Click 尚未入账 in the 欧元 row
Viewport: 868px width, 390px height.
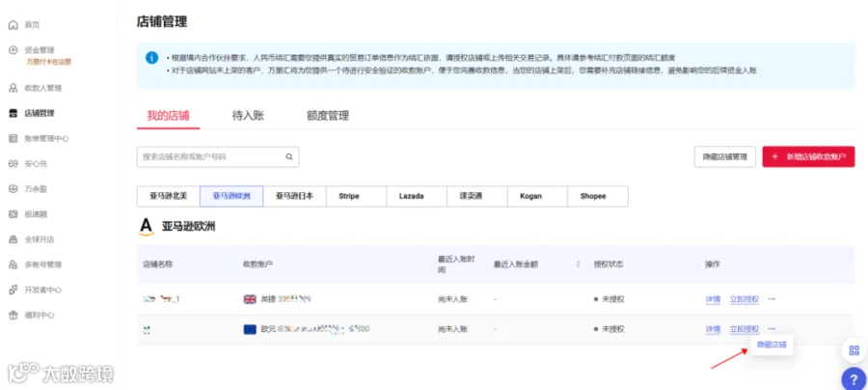point(452,329)
